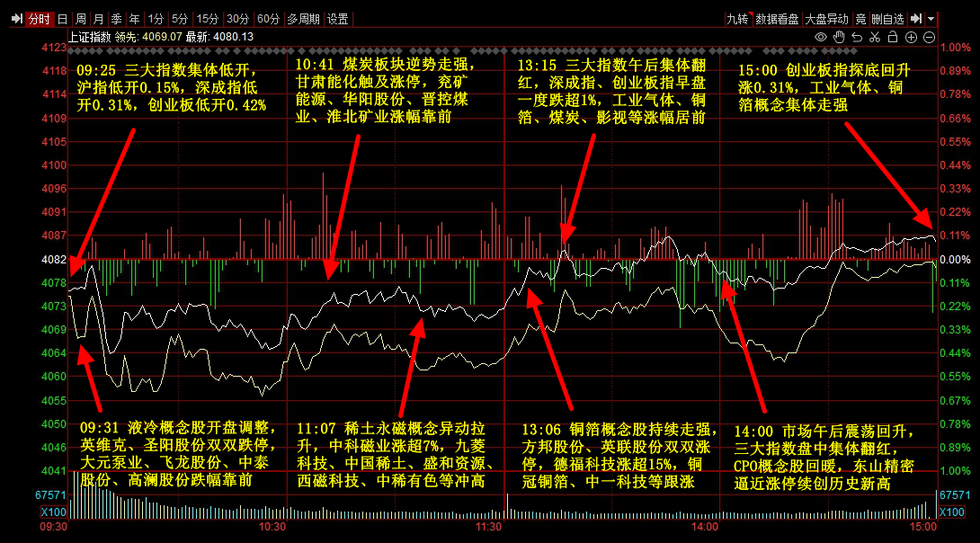980x543 pixels.
Task: Click the 删自选 remove-from-watchlist button
Action: [888, 19]
